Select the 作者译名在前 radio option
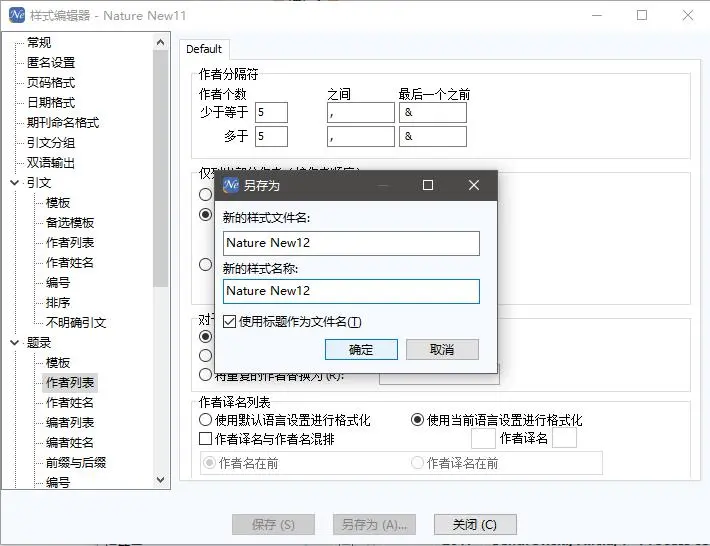Viewport: 710px width, 546px height. coord(417,463)
